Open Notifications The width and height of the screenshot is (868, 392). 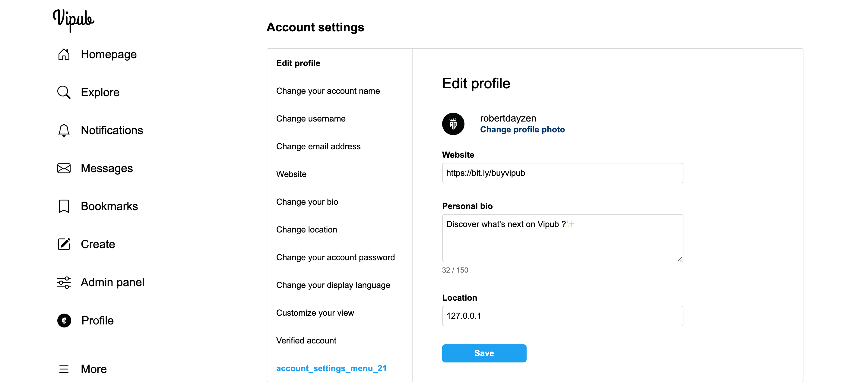112,130
